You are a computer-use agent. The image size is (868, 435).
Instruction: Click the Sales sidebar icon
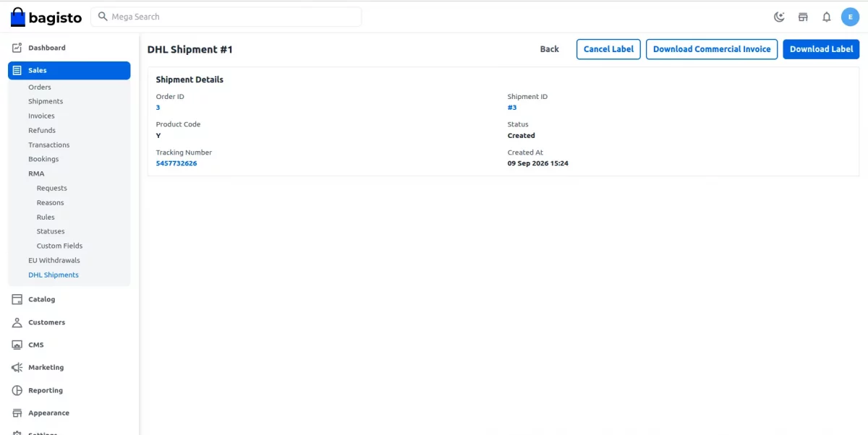coord(17,70)
